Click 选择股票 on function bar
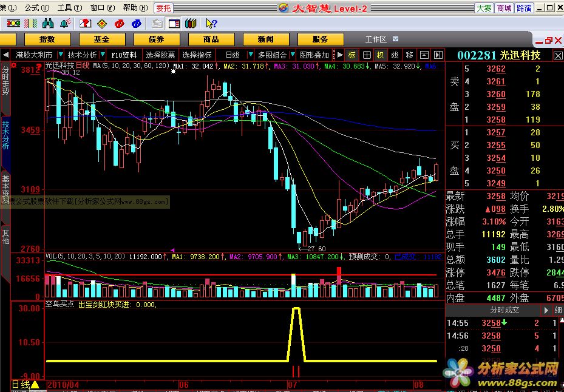The height and width of the screenshot is (392, 564). click(161, 55)
